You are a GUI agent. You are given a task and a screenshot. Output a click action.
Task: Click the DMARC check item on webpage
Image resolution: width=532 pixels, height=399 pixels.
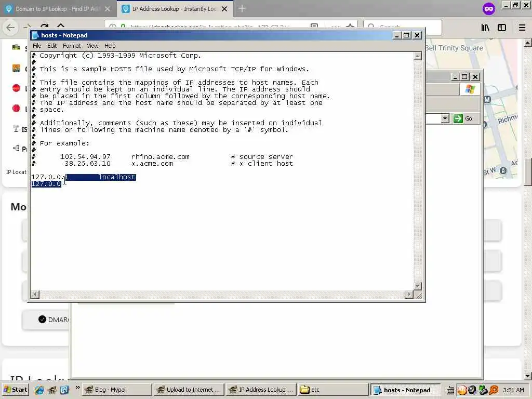click(x=46, y=320)
